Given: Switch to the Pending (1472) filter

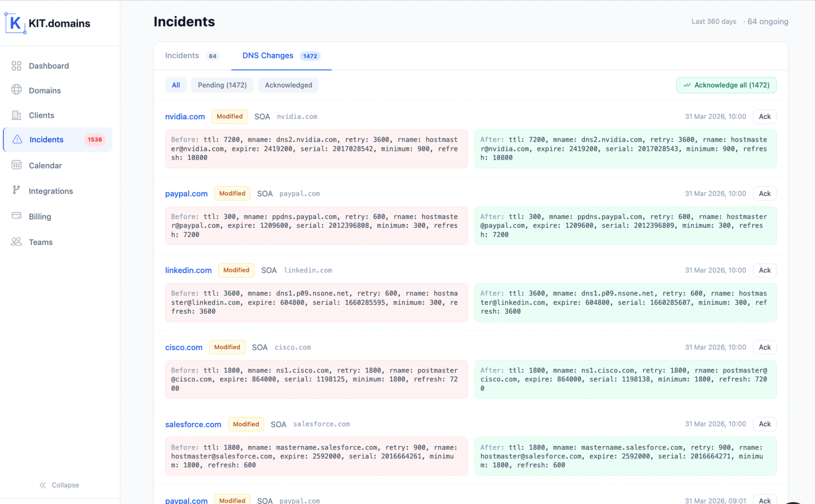Looking at the screenshot, I should point(222,85).
